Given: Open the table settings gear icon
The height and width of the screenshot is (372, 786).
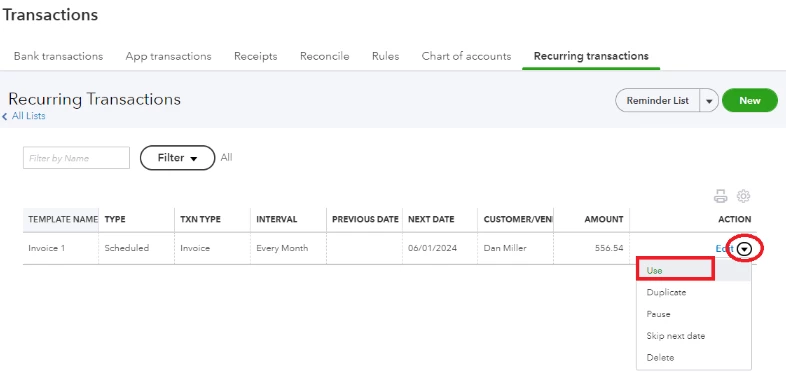Looking at the screenshot, I should click(x=743, y=197).
